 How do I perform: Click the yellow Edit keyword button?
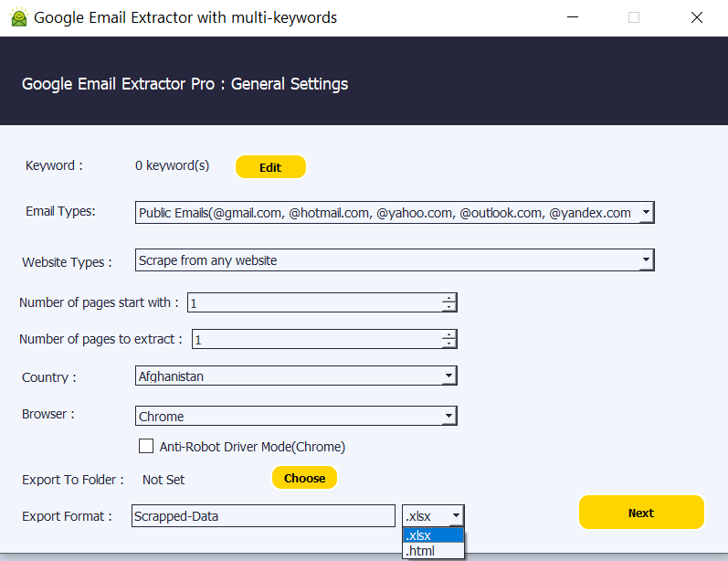(x=270, y=167)
